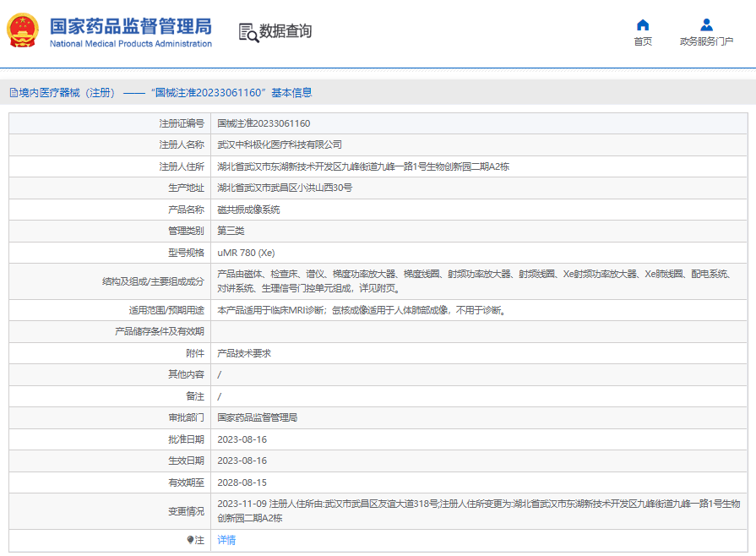Open 政务服务门户 text link
Screen dimensions: 756x556
(x=706, y=41)
